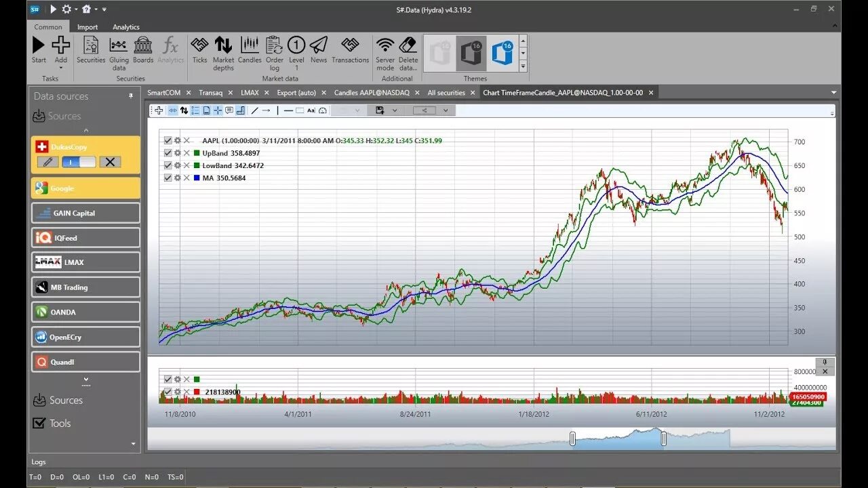Toggle the annotation comment bubble tool
Viewport: 868px width, 488px height.
point(229,110)
